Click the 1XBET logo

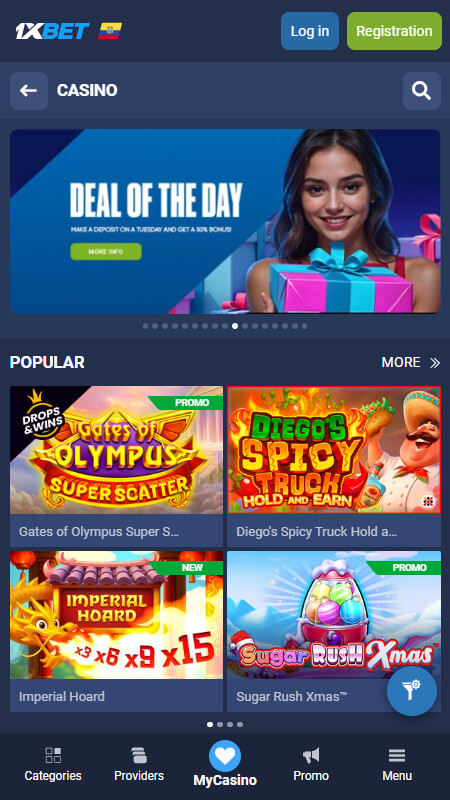pos(53,31)
